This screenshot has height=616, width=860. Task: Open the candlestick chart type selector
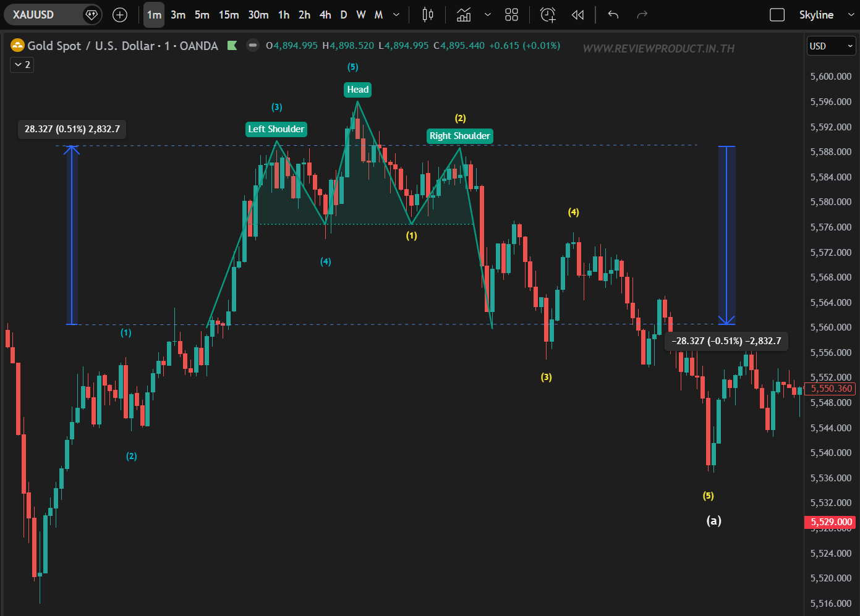pos(427,15)
